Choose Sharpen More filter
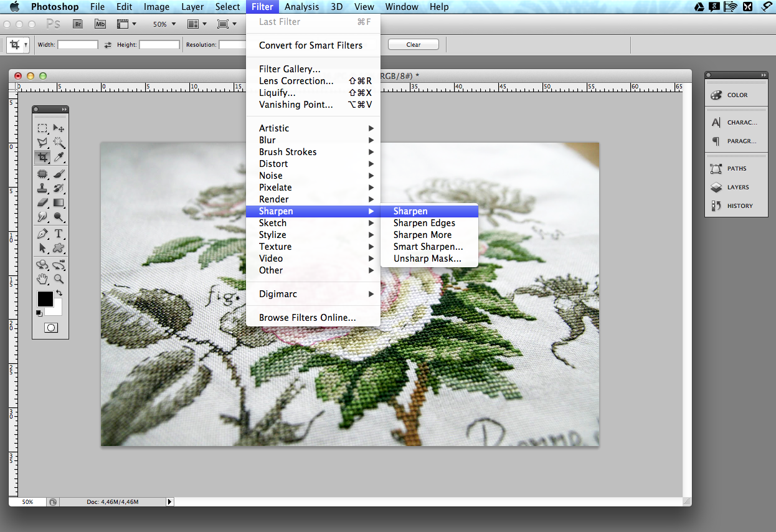This screenshot has width=776, height=532. pyautogui.click(x=429, y=235)
